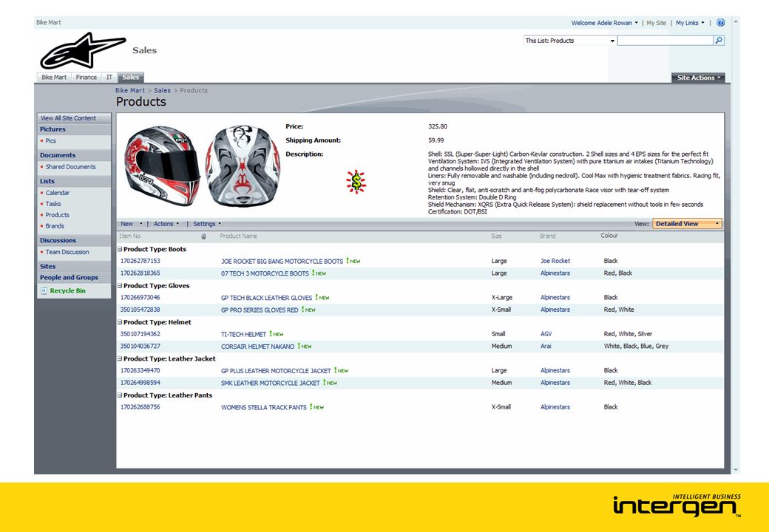Open the Tasks list
769x532 pixels.
coord(53,204)
